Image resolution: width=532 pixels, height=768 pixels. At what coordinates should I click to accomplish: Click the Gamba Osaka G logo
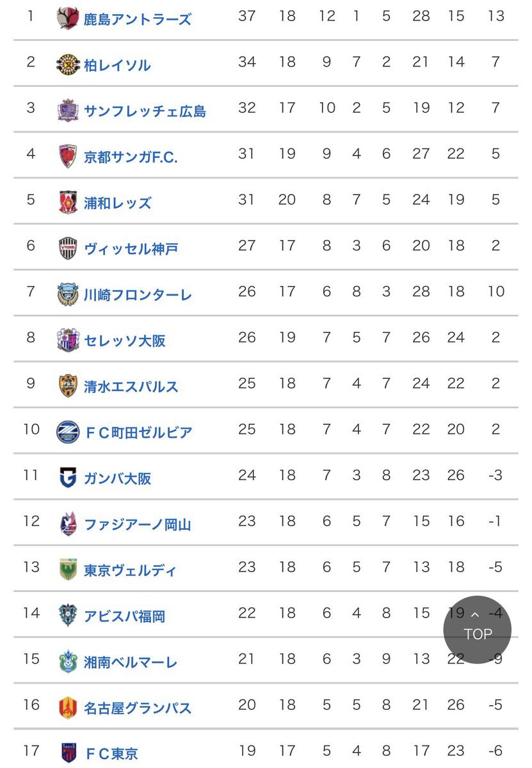67,477
